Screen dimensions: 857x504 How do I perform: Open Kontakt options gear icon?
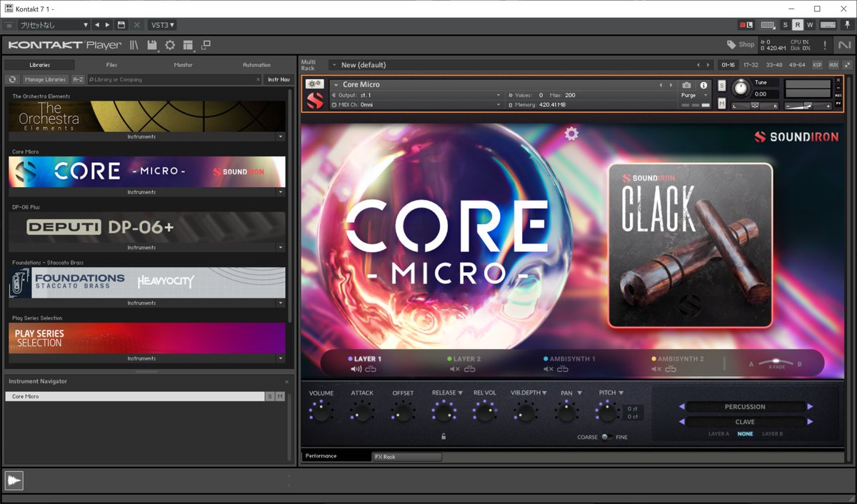coord(170,45)
